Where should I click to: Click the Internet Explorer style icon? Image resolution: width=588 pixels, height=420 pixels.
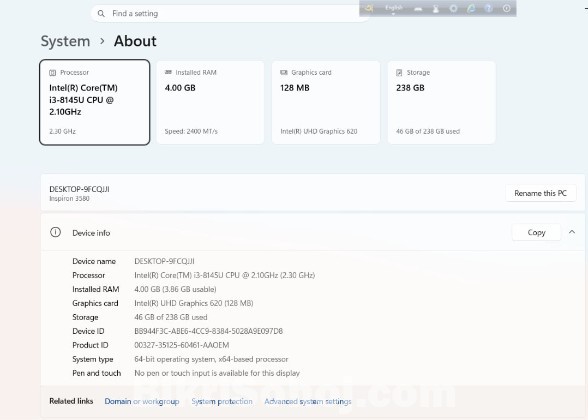(x=471, y=8)
